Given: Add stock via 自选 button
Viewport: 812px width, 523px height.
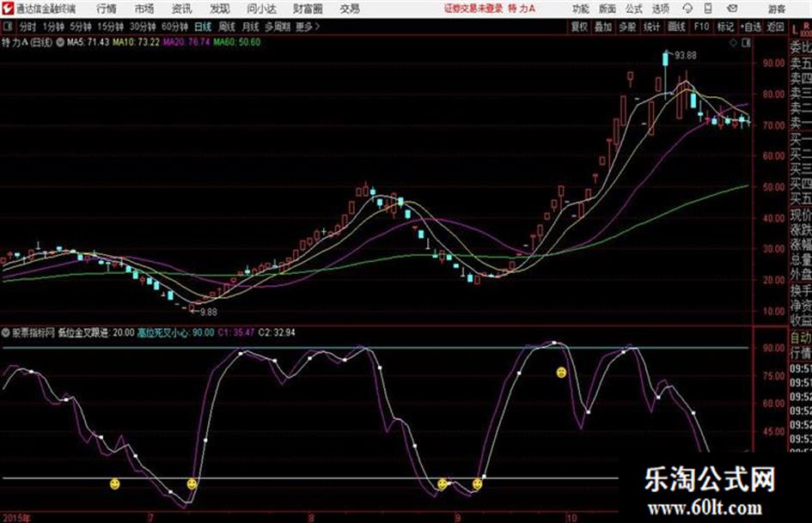Looking at the screenshot, I should 750,27.
